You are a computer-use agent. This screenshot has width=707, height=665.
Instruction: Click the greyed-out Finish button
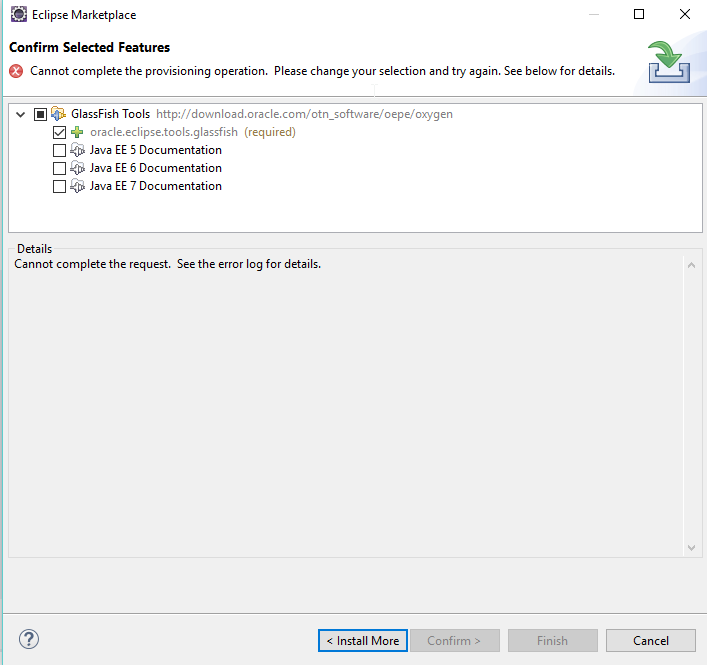click(553, 641)
